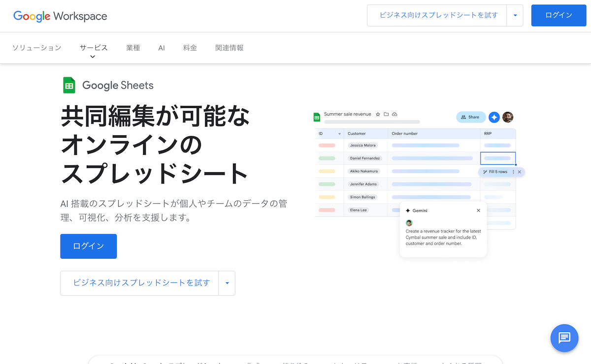This screenshot has width=591, height=364.
Task: Click the green ID pill in Daniel Fernandez row
Action: click(x=327, y=158)
